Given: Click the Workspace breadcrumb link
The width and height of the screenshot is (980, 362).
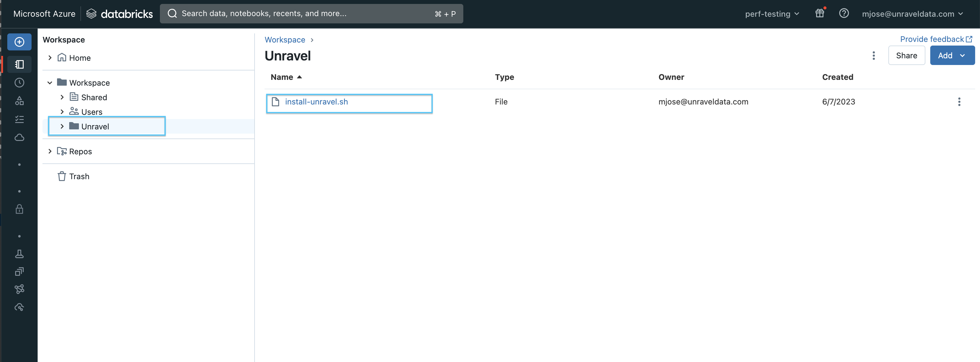Looking at the screenshot, I should point(285,39).
